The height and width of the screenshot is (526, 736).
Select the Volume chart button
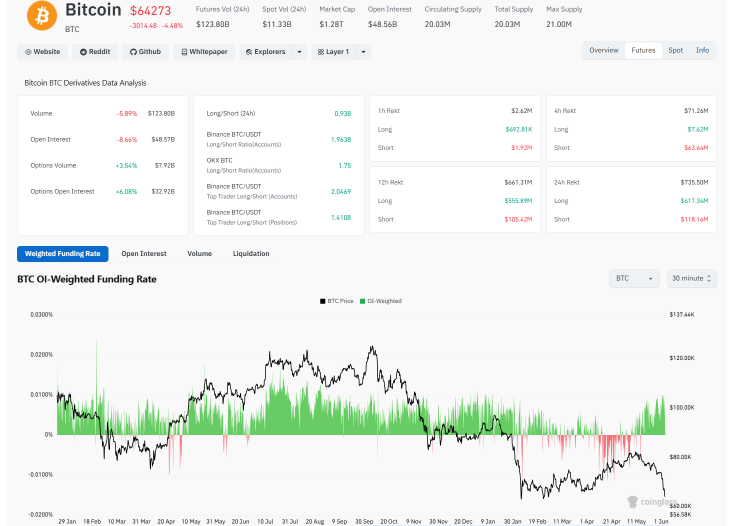[x=199, y=254]
